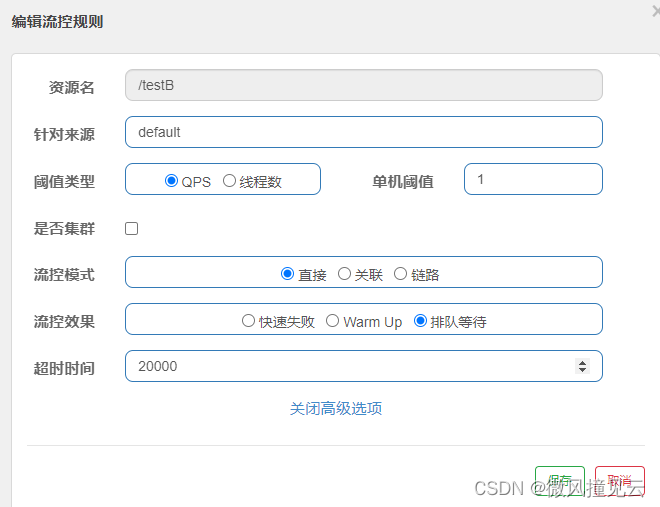660x507 pixels.
Task: Click the 单机阈值 threshold input field
Action: [533, 179]
